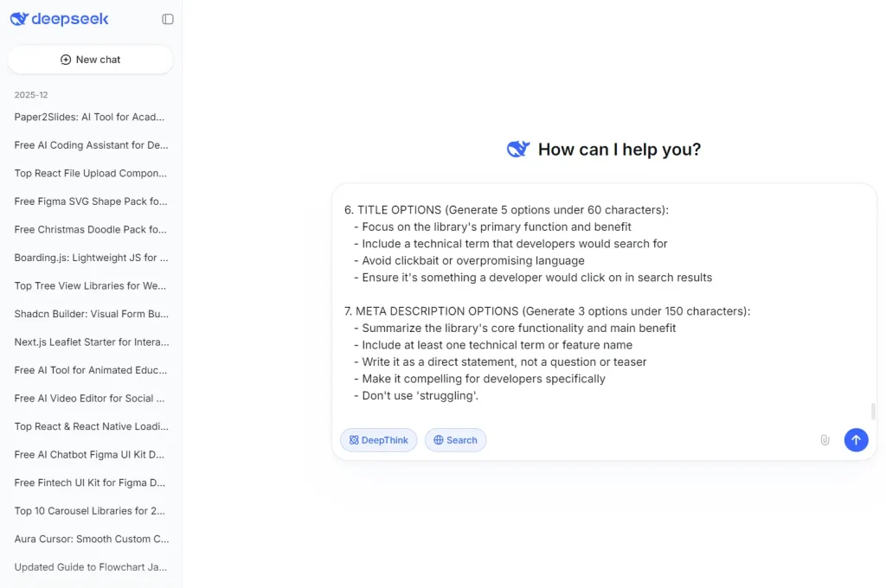Screen dimensions: 886x588
Task: Collapse the sidebar panel icon
Action: point(168,19)
